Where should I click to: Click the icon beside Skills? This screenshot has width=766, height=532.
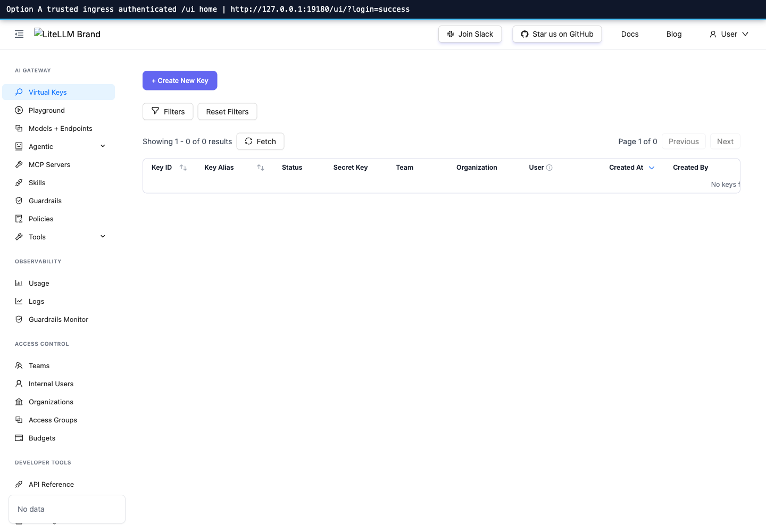click(19, 182)
